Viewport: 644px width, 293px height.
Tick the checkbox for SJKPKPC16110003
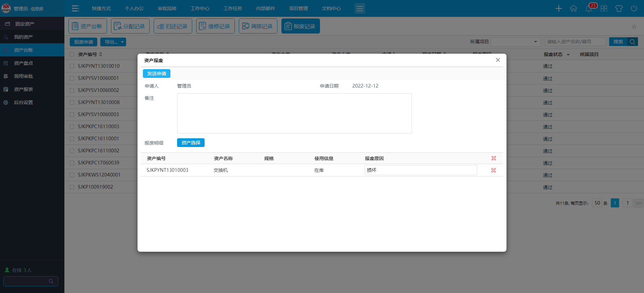click(x=72, y=127)
